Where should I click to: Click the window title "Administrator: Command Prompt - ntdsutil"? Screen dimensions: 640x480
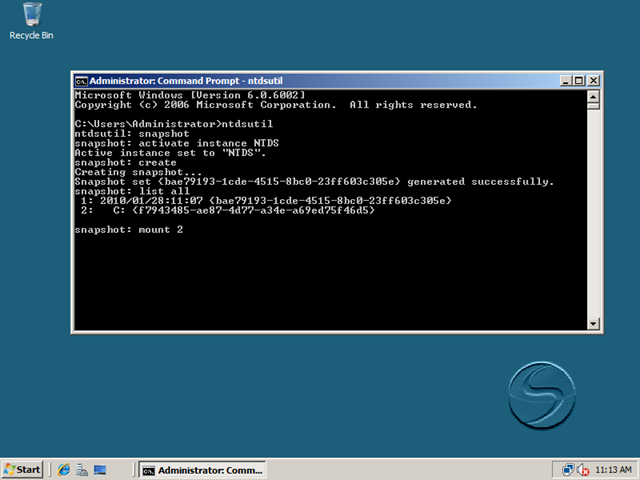point(186,81)
